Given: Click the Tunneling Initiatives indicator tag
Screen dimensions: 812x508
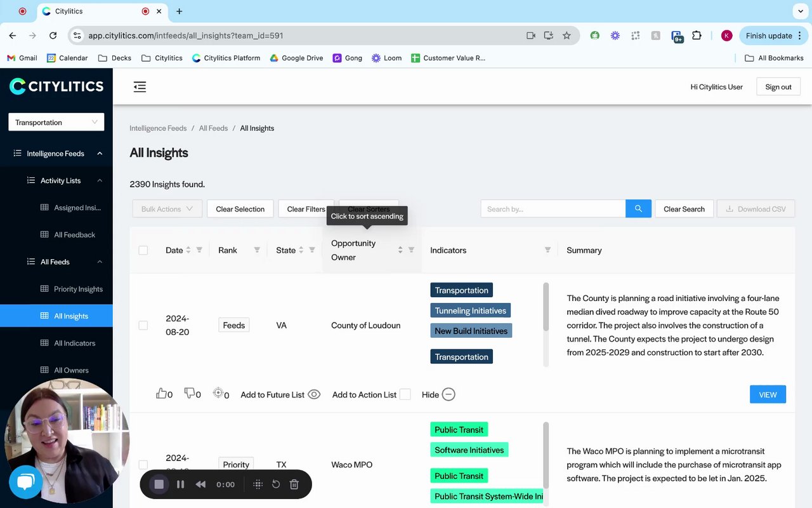Looking at the screenshot, I should coord(471,311).
